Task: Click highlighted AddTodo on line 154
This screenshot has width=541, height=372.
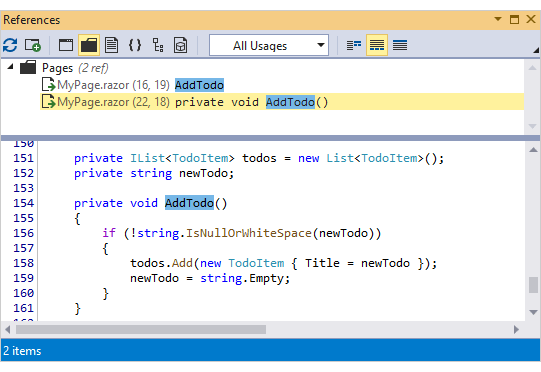Action: (x=189, y=203)
